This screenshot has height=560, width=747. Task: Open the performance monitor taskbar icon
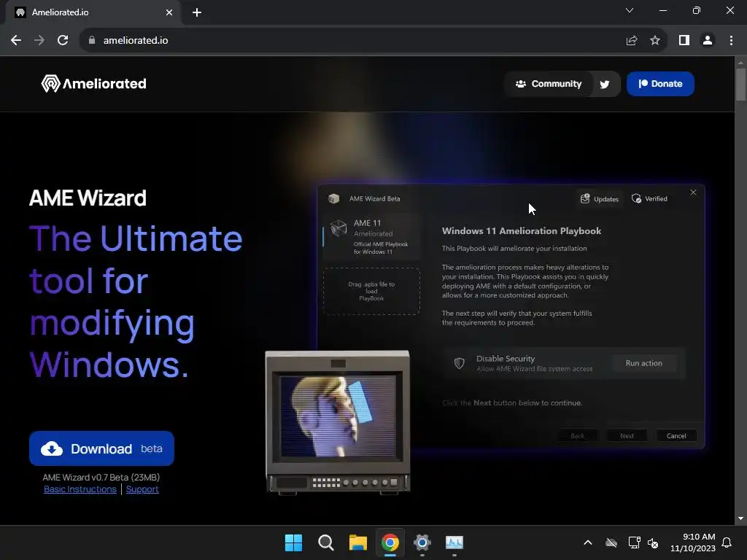(x=454, y=542)
